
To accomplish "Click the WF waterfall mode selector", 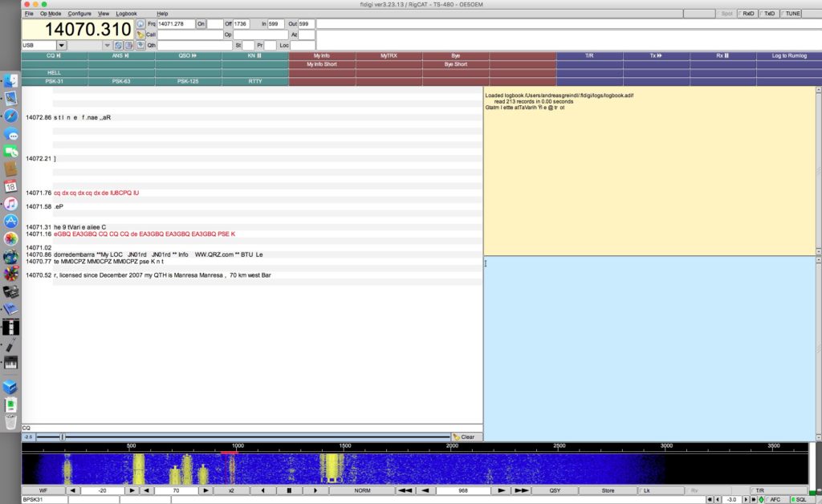I will click(43, 491).
